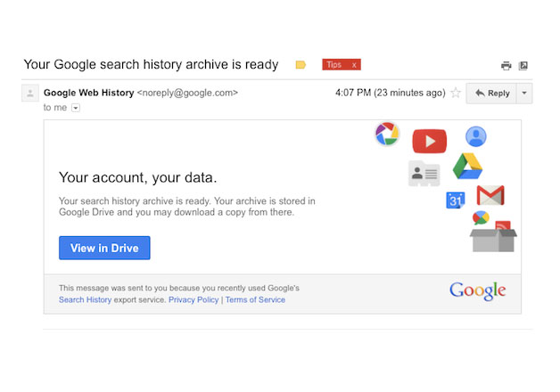Click the yellow importance marker label
The image size is (560, 392).
301,64
